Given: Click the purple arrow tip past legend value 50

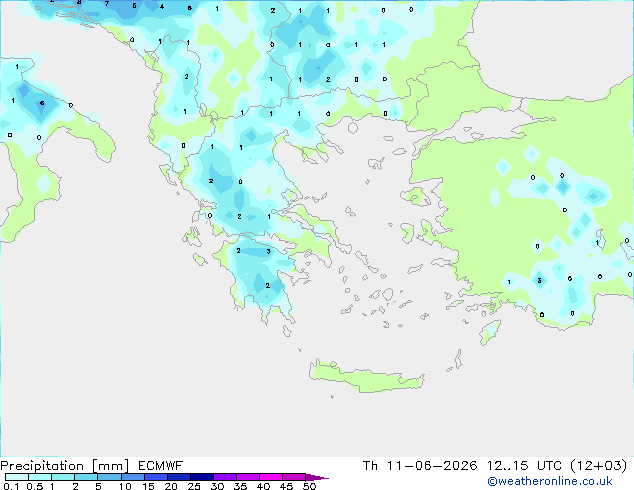Looking at the screenshot, I should [x=317, y=477].
